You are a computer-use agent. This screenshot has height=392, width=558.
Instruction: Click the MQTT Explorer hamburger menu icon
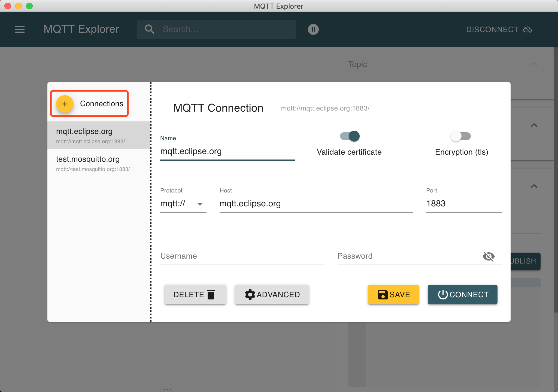click(20, 29)
